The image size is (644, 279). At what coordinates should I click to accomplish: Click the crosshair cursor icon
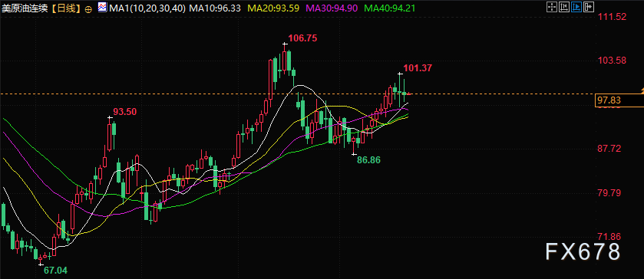552,7
